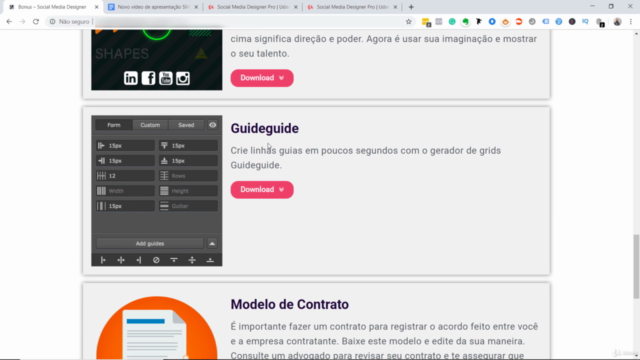
Task: Click the red extension icon
Action: (x=519, y=22)
